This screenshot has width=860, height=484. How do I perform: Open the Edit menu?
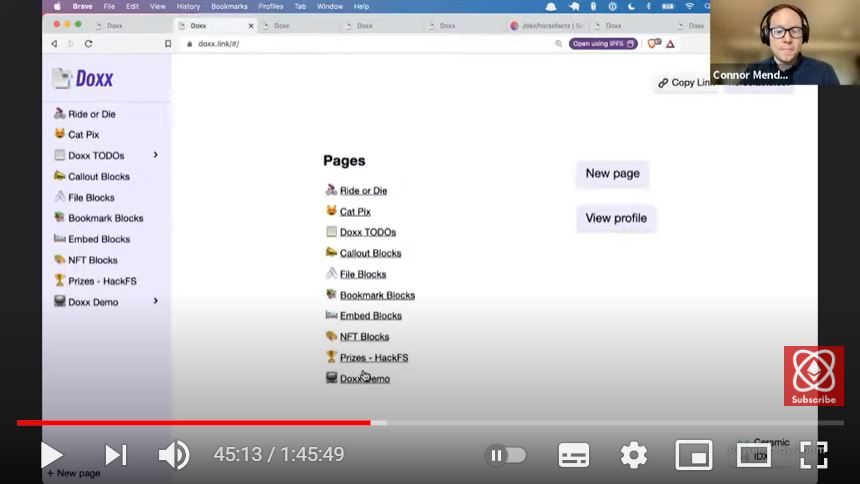(132, 7)
